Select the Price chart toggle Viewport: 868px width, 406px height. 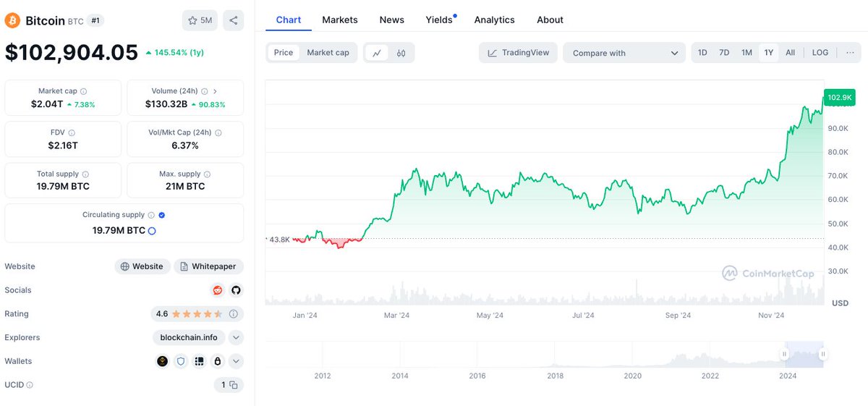284,53
